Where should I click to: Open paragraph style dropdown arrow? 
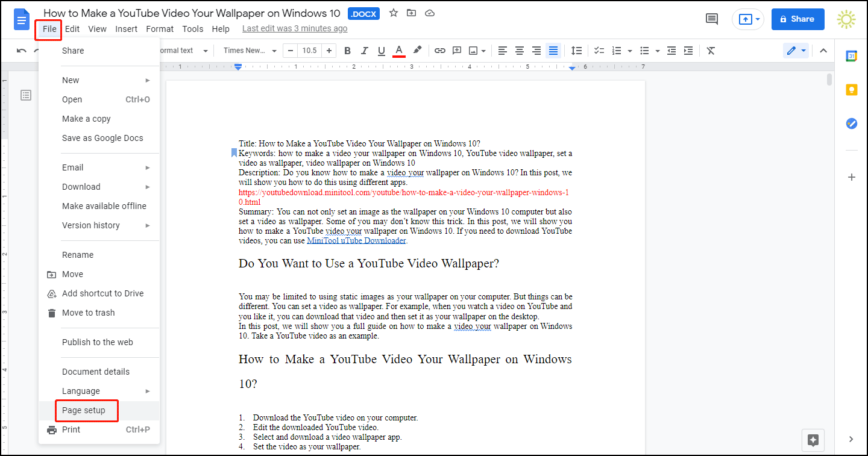click(206, 51)
